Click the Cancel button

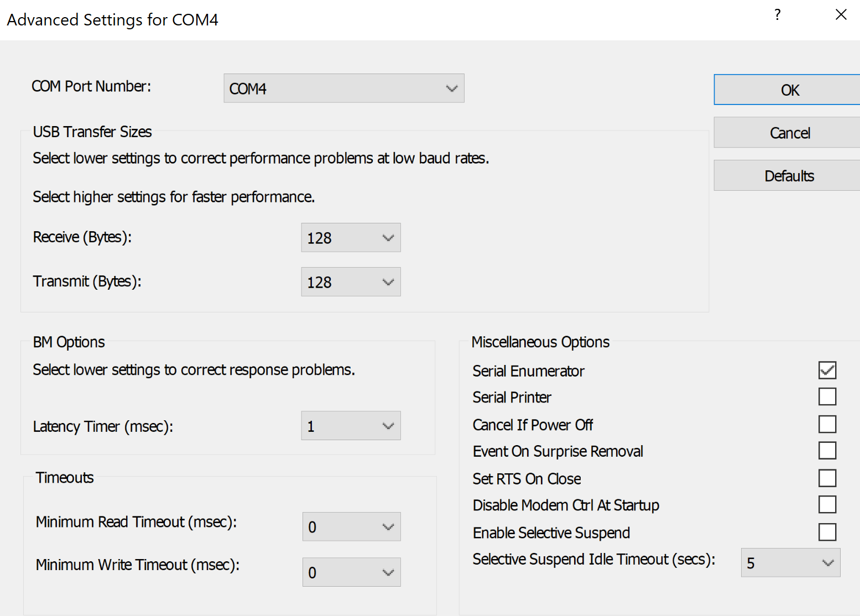(789, 133)
